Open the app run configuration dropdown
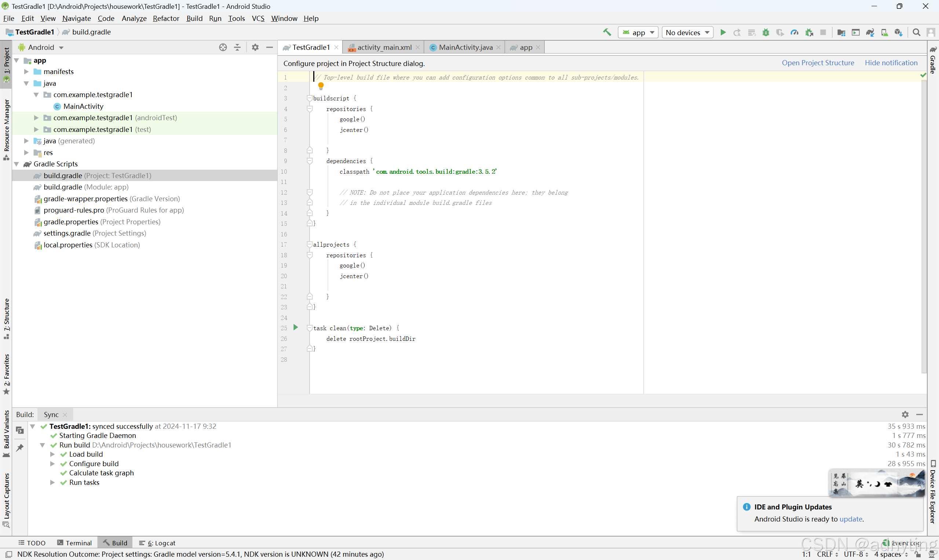The height and width of the screenshot is (560, 939). point(638,33)
